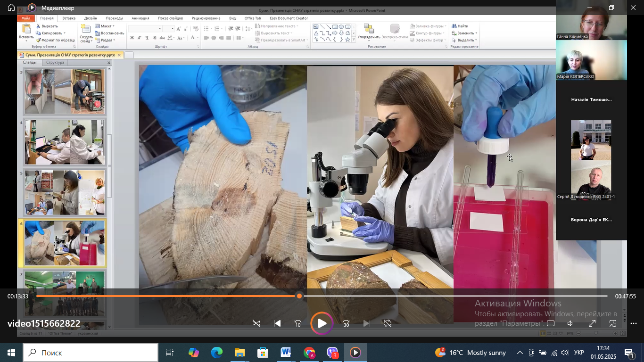The width and height of the screenshot is (644, 362).
Task: Select the five-point star shape
Action: click(347, 40)
